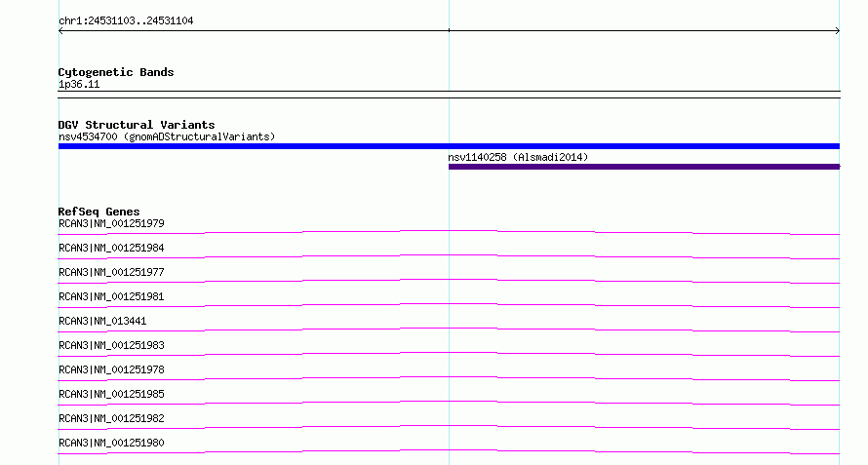Open variant nsv1140258 (Alsmadi2014) label
868x465 pixels.
pos(518,157)
